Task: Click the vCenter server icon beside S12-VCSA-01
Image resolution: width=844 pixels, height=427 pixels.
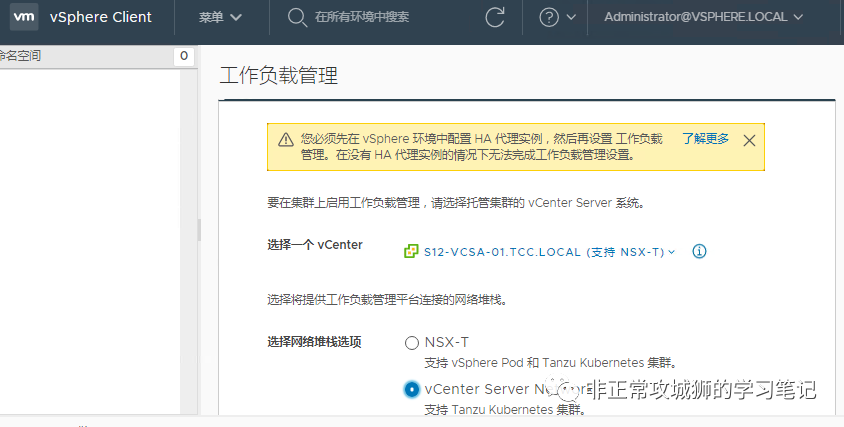Action: 411,251
